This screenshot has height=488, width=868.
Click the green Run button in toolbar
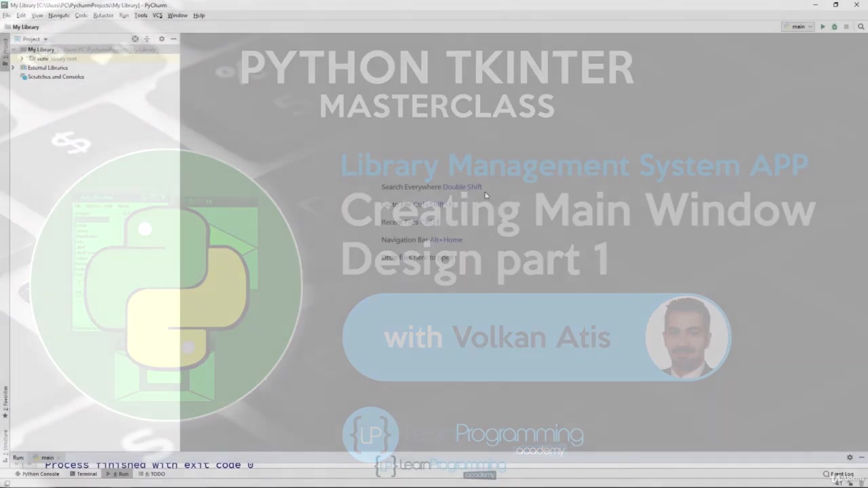pyautogui.click(x=823, y=27)
